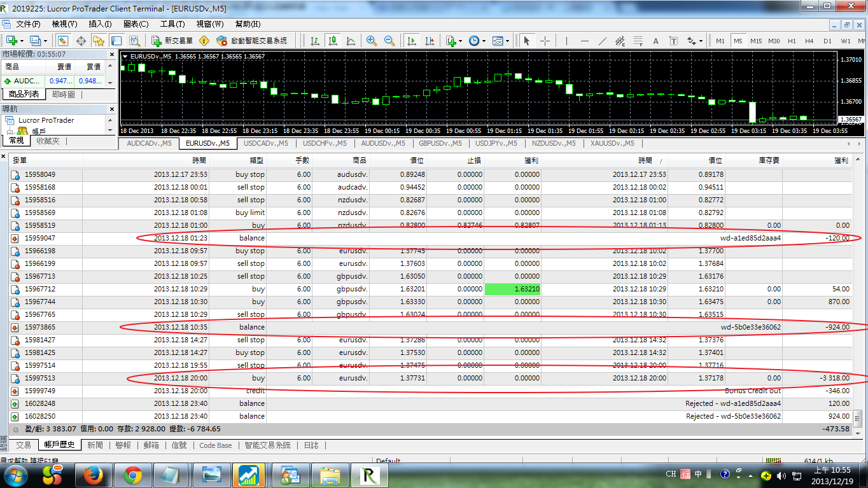
Task: Open the Indicators list toolbar icon
Action: [x=451, y=41]
